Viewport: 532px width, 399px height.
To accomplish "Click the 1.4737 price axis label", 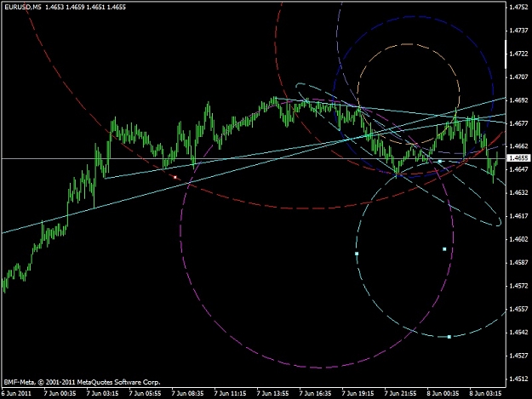I will [518, 31].
